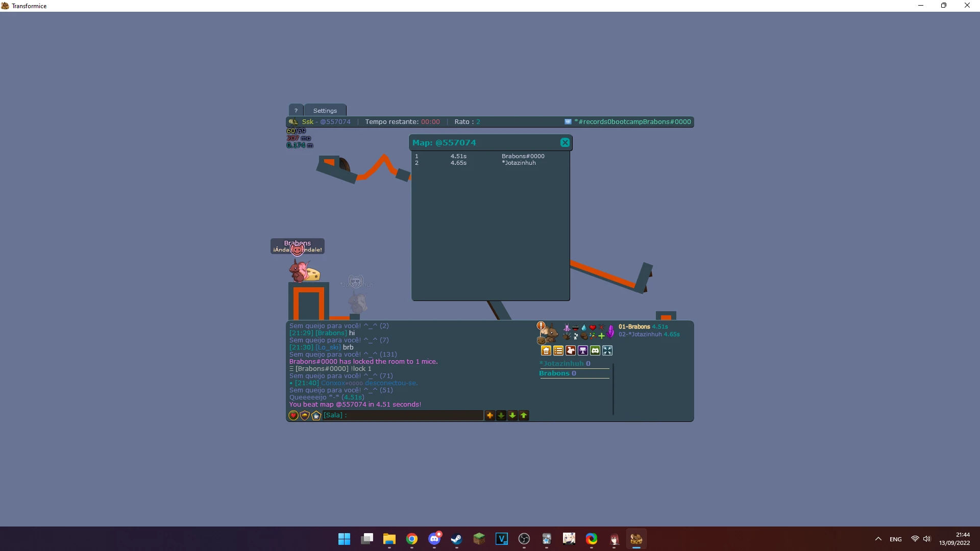Click the red heart friends chat icon
This screenshot has width=980, height=551.
pyautogui.click(x=293, y=416)
